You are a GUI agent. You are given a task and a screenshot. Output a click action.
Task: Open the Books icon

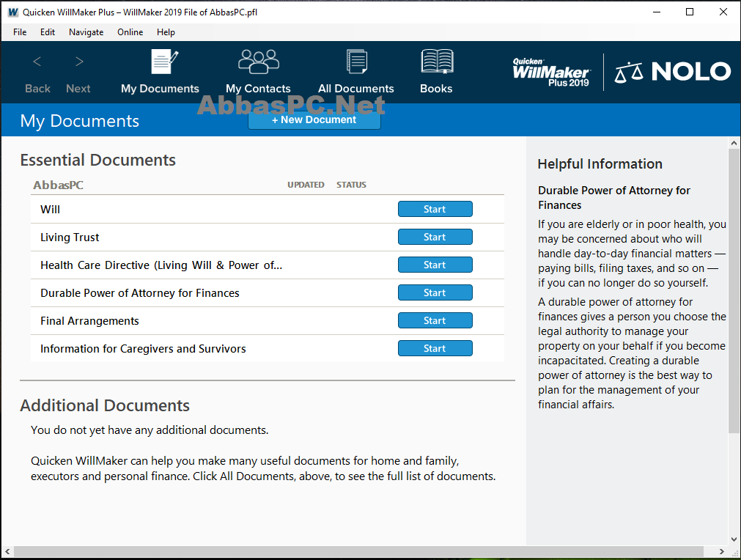[x=437, y=62]
